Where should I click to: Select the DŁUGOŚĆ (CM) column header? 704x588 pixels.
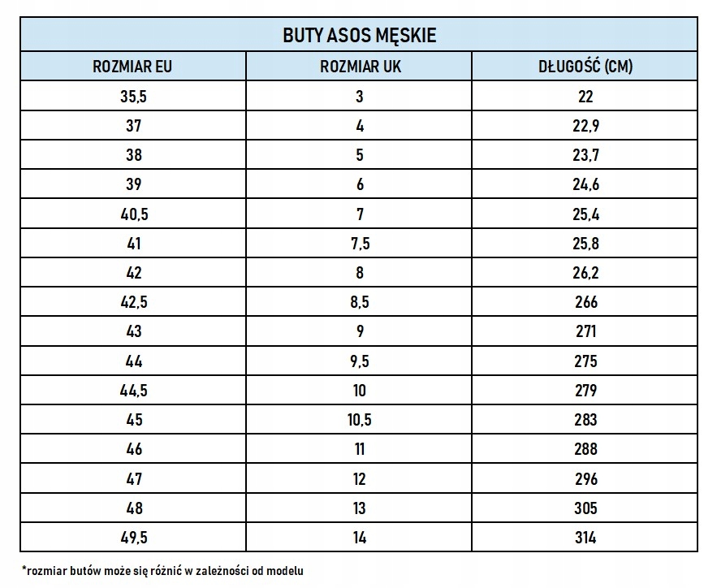tap(585, 67)
